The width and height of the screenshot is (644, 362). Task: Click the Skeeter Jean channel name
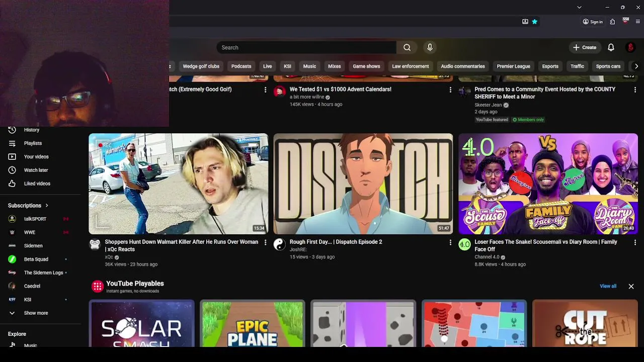(488, 105)
